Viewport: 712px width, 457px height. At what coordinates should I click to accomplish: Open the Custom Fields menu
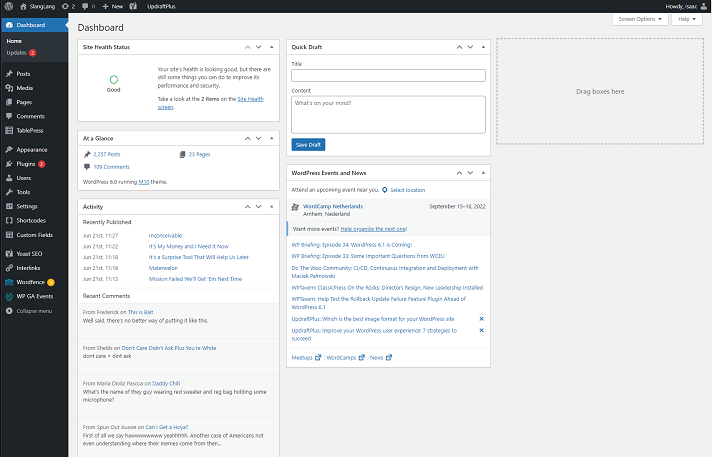pos(35,235)
